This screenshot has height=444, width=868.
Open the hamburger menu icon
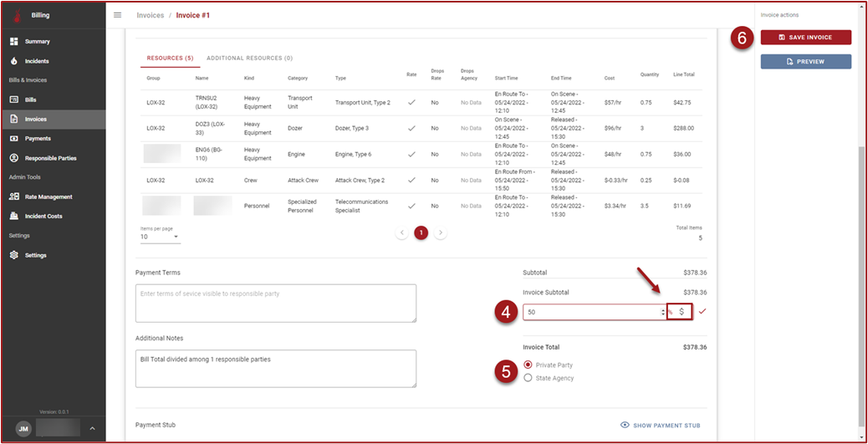click(x=117, y=15)
